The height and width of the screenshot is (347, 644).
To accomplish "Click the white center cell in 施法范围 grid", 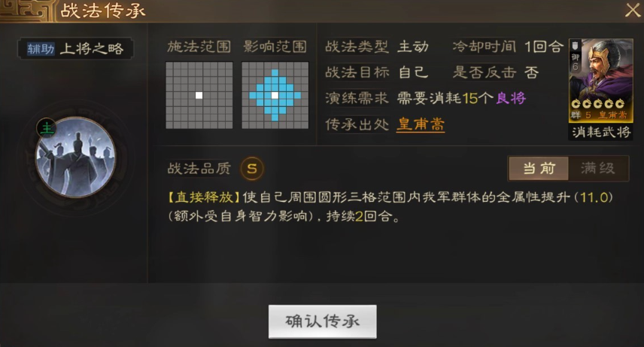I will tap(199, 96).
